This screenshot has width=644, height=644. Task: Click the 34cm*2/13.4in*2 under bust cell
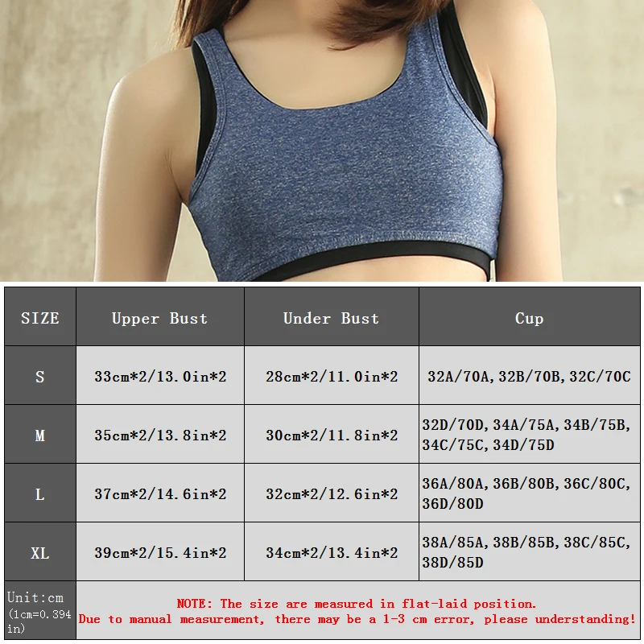coord(332,551)
